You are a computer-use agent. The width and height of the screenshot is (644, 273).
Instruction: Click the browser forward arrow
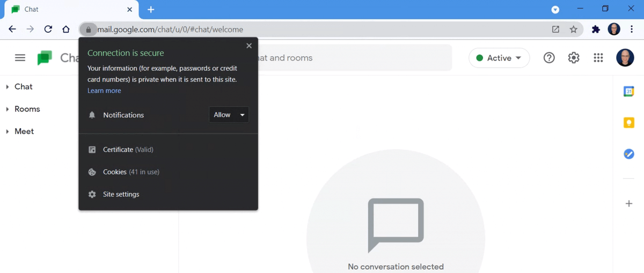(30, 29)
